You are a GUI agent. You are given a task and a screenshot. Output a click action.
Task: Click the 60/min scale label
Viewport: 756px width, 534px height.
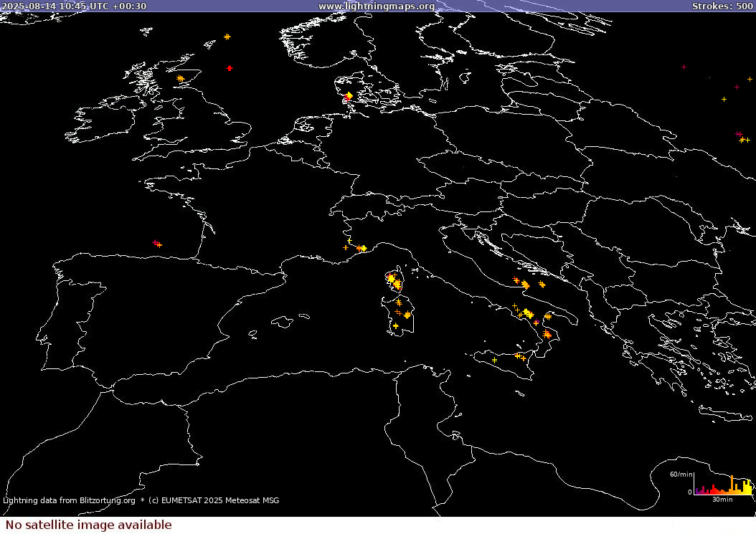point(681,475)
